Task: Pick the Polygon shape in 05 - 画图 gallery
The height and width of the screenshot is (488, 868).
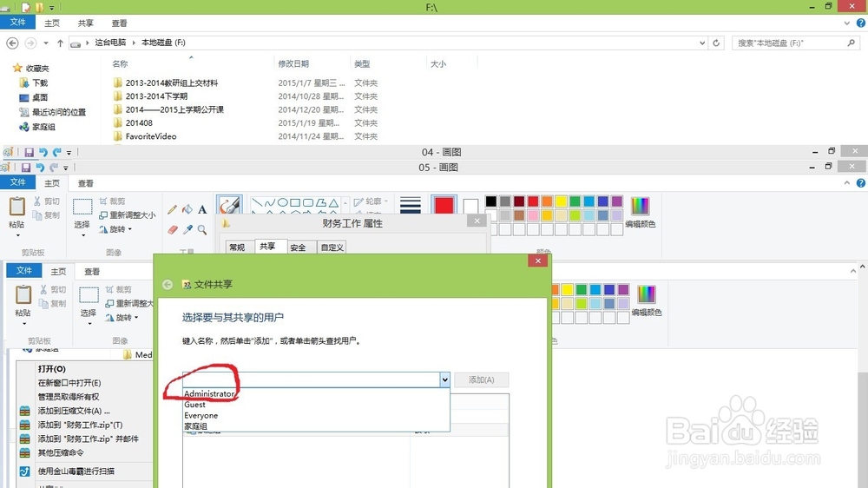Action: click(x=320, y=202)
